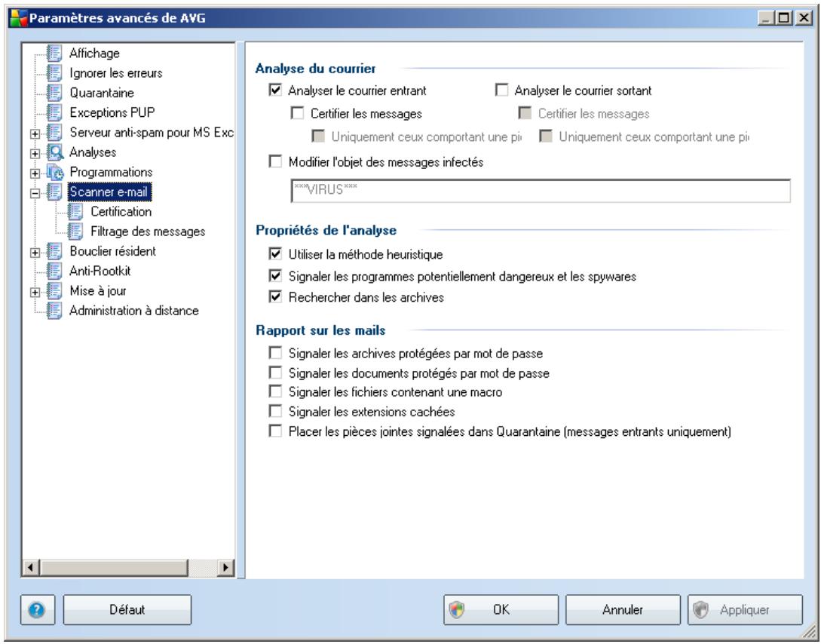Click the ***VIRUS*** subject text field
This screenshot has height=644, width=824.
541,190
